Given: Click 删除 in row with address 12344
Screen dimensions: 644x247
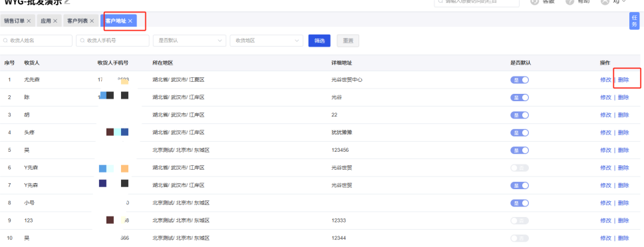Looking at the screenshot, I should click(x=623, y=238).
